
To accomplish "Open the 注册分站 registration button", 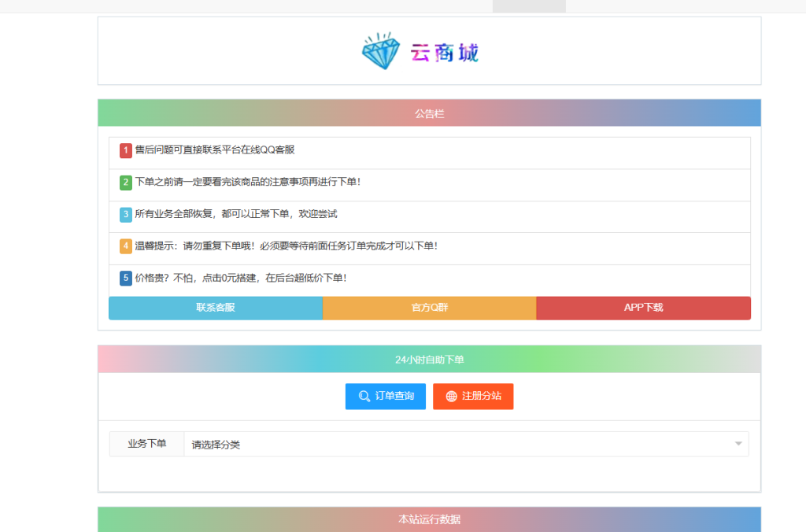I will [x=473, y=396].
